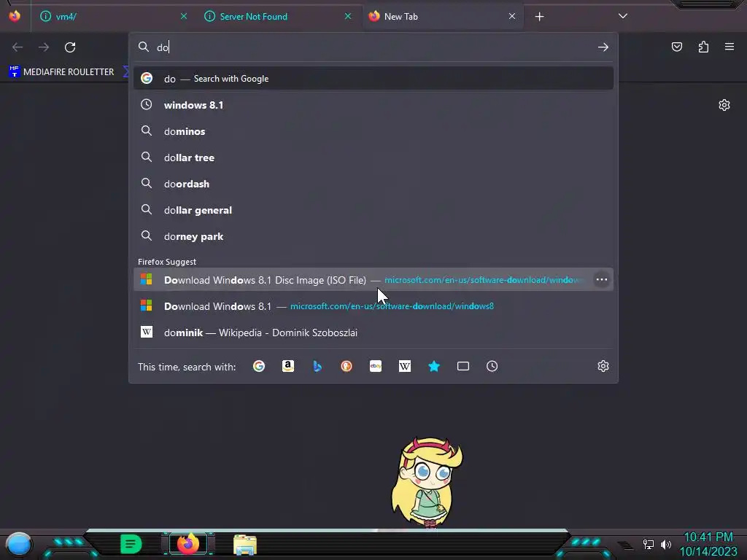
Task: Open volume control in system tray
Action: [666, 544]
